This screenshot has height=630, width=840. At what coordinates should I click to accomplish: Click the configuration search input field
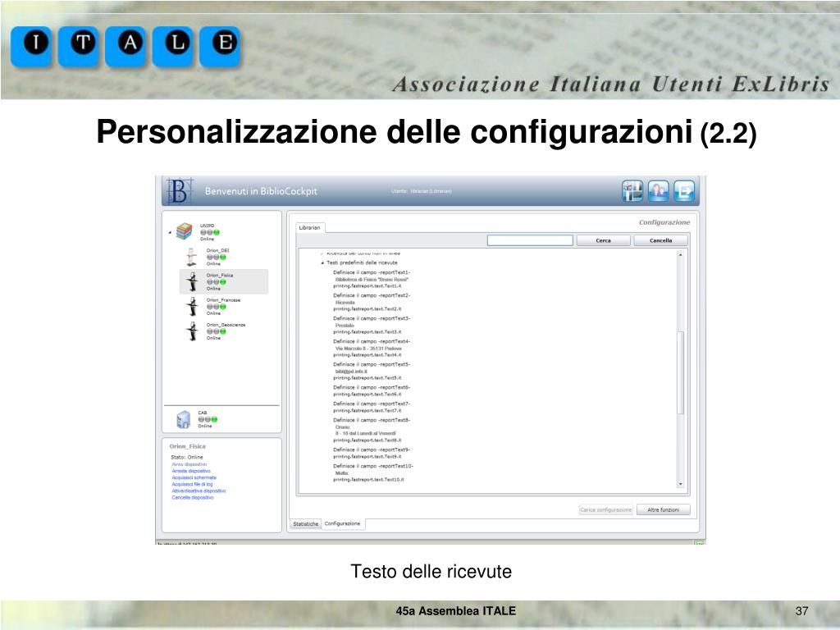pos(530,240)
